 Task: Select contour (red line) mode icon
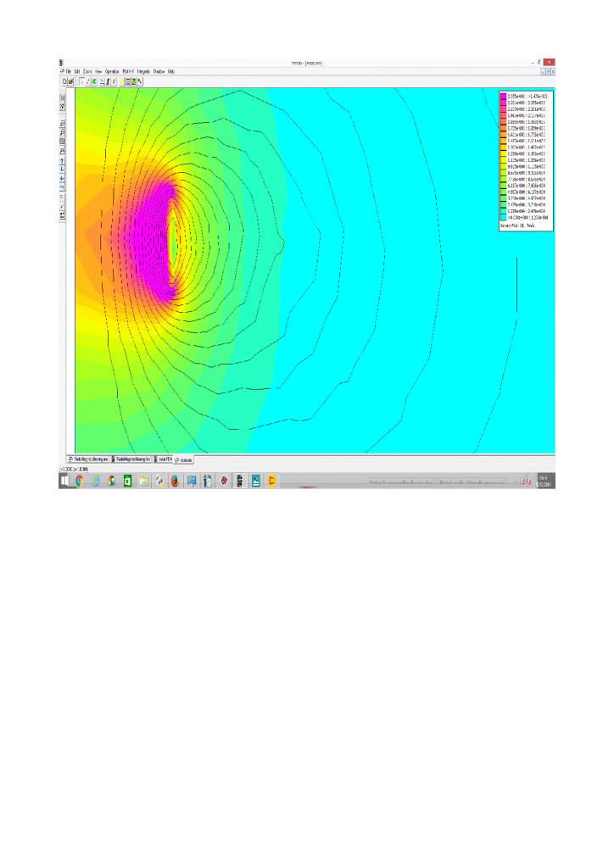[x=87, y=81]
